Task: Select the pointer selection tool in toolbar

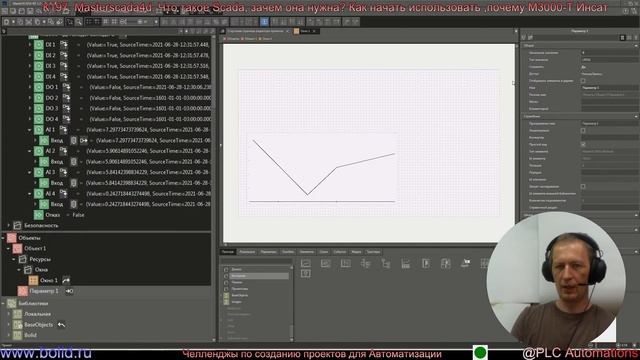Action: click(x=70, y=22)
